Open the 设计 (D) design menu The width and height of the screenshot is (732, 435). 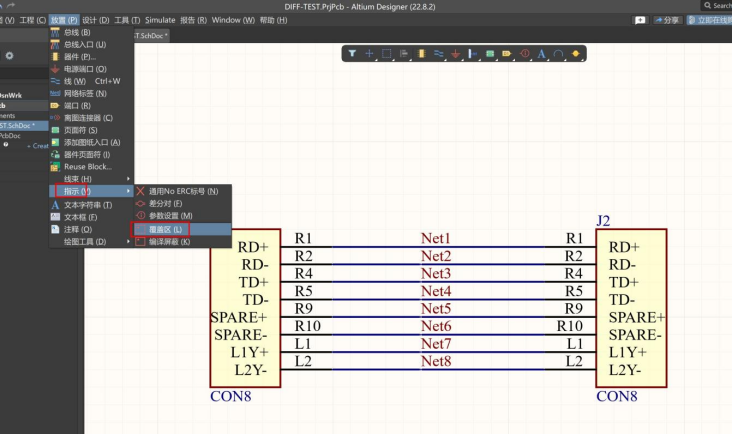tap(96, 20)
